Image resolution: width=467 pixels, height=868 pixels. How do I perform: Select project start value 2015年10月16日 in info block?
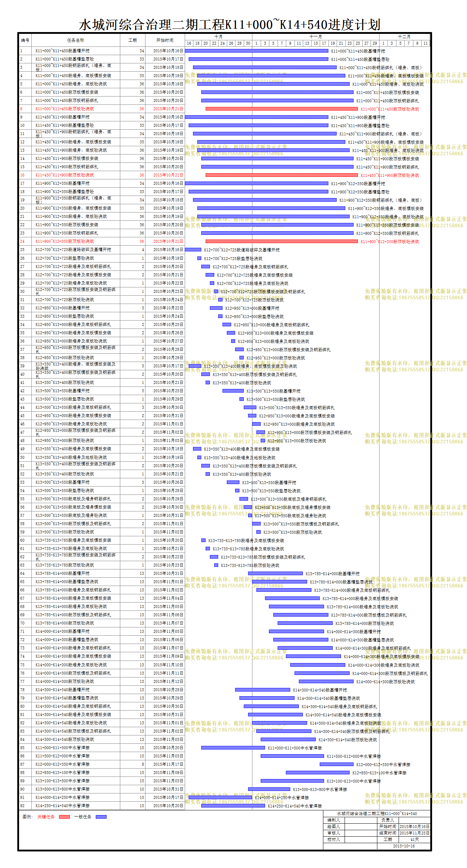coord(414,827)
